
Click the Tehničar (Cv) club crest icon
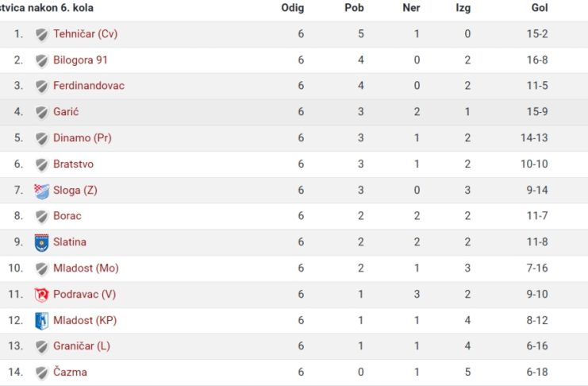[41, 34]
